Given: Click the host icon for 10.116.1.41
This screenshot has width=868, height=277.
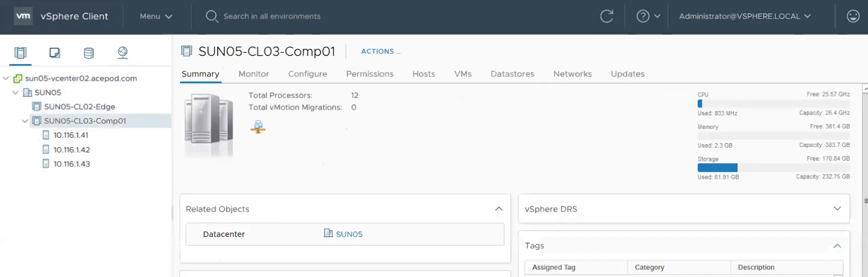Looking at the screenshot, I should (x=46, y=135).
